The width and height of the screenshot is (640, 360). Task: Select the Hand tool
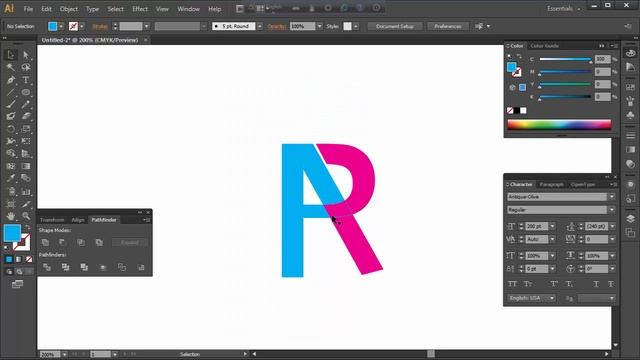[11, 216]
